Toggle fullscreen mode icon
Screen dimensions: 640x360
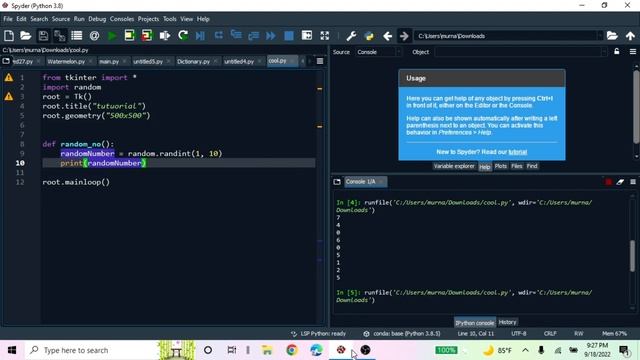324,36
